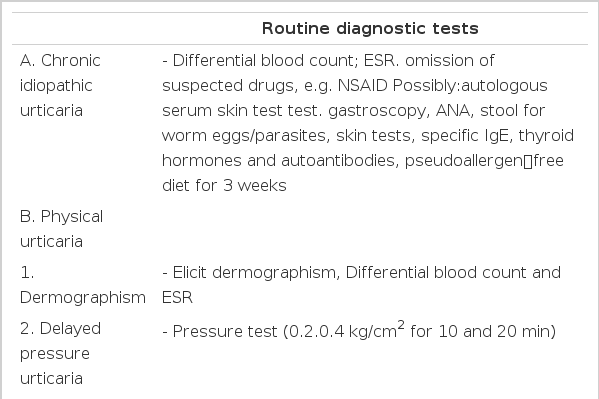Click the superscript 2 in kg/cm2

pyautogui.click(x=401, y=325)
